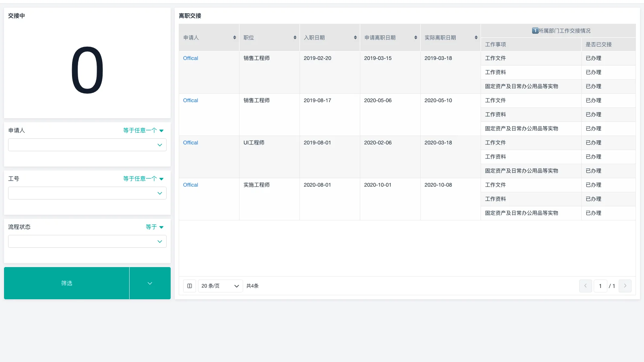Click the page number input field

pyautogui.click(x=600, y=286)
